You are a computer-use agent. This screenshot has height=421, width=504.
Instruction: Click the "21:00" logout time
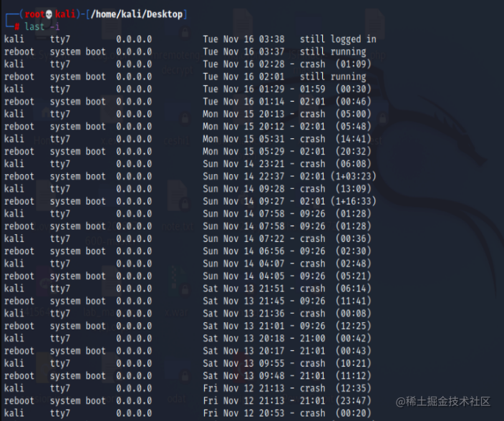(312, 339)
